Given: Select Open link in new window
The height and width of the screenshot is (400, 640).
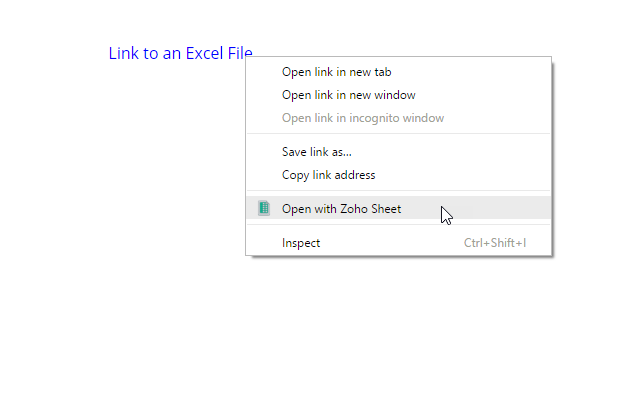Looking at the screenshot, I should (x=398, y=95).
